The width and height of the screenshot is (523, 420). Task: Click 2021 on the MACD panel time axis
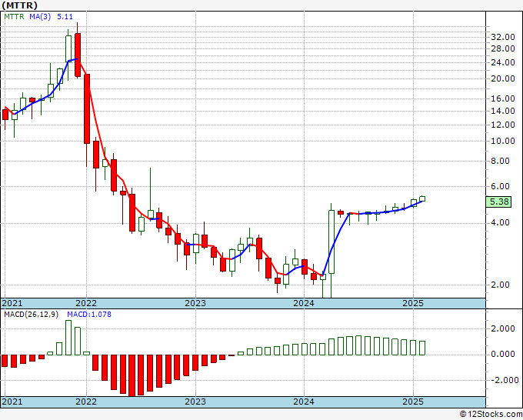(x=12, y=402)
